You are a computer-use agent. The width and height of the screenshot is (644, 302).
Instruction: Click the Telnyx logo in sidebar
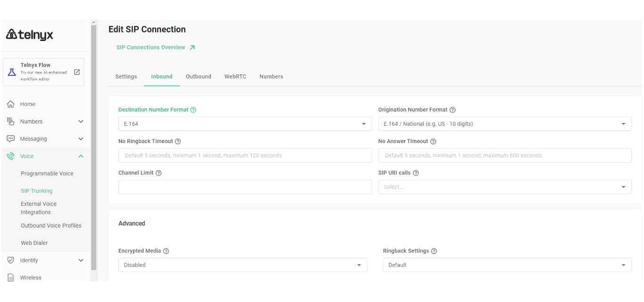click(29, 35)
